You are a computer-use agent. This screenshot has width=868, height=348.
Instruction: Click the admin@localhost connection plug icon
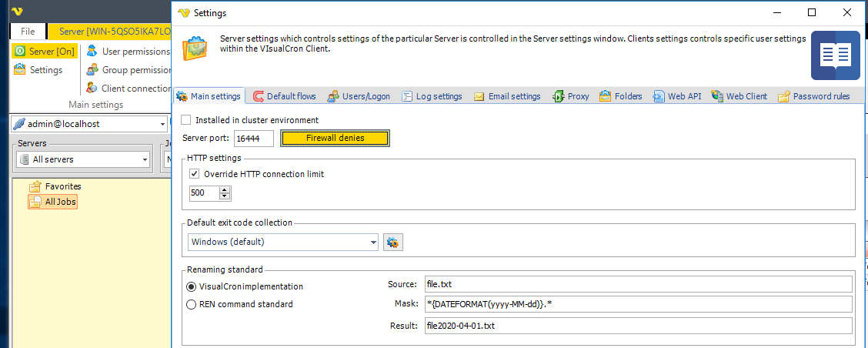click(x=19, y=124)
